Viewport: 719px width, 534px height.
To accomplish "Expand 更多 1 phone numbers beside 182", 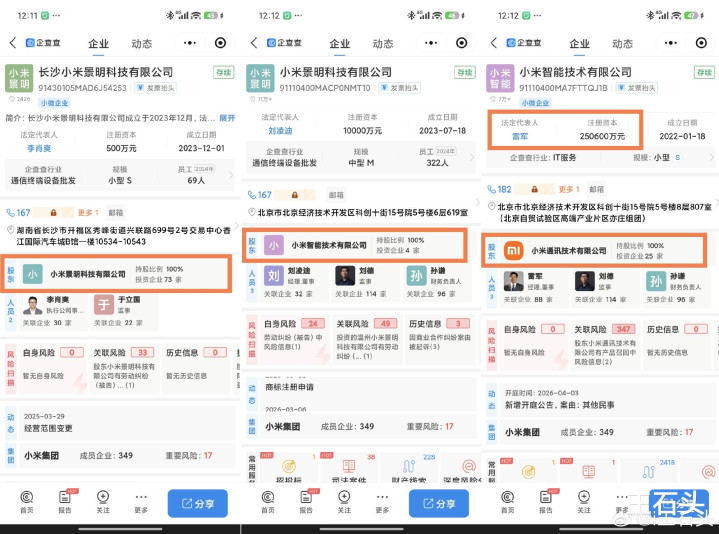I will point(568,188).
